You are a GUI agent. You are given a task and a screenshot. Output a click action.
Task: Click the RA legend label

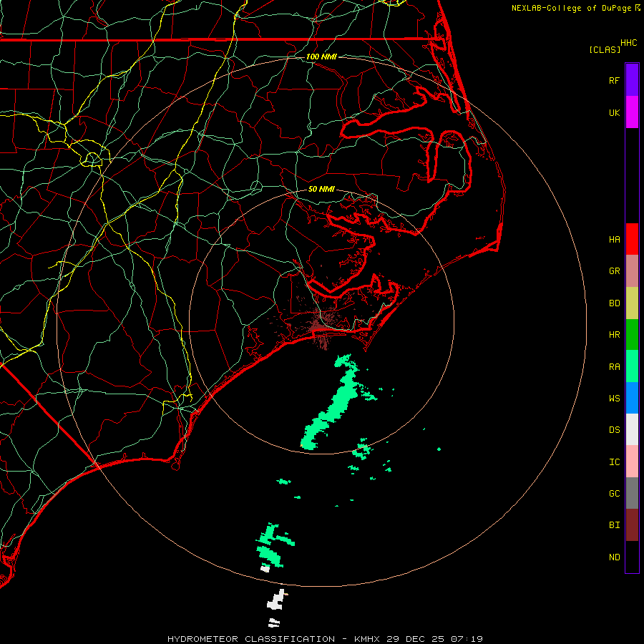click(x=615, y=366)
